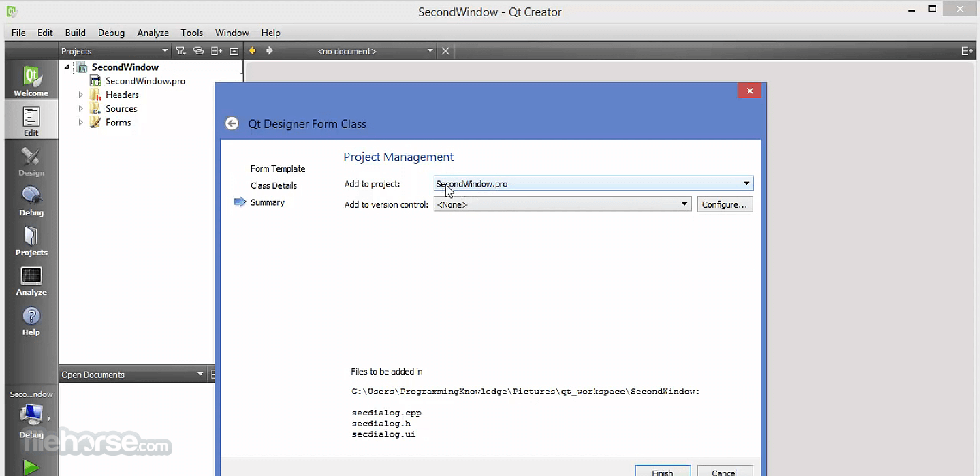Image resolution: width=980 pixels, height=476 pixels.
Task: Open the Edit menu
Action: click(45, 33)
